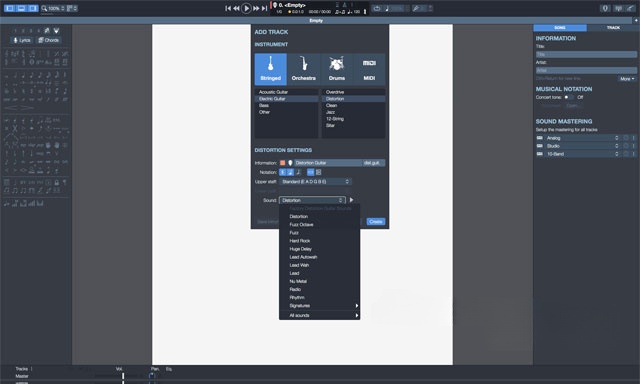The width and height of the screenshot is (640, 384).
Task: Edit the Distortion Guitar track name
Action: point(328,163)
